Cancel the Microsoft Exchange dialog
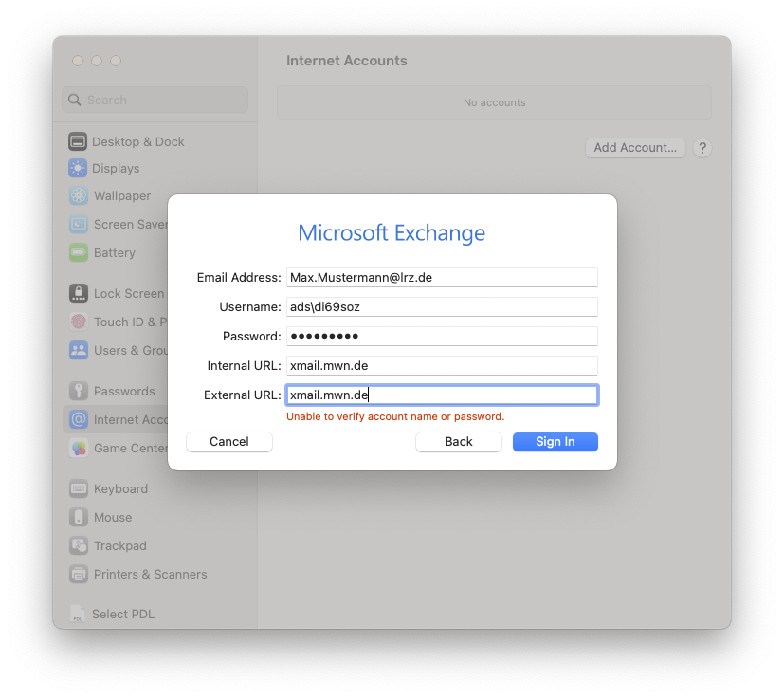 [228, 442]
